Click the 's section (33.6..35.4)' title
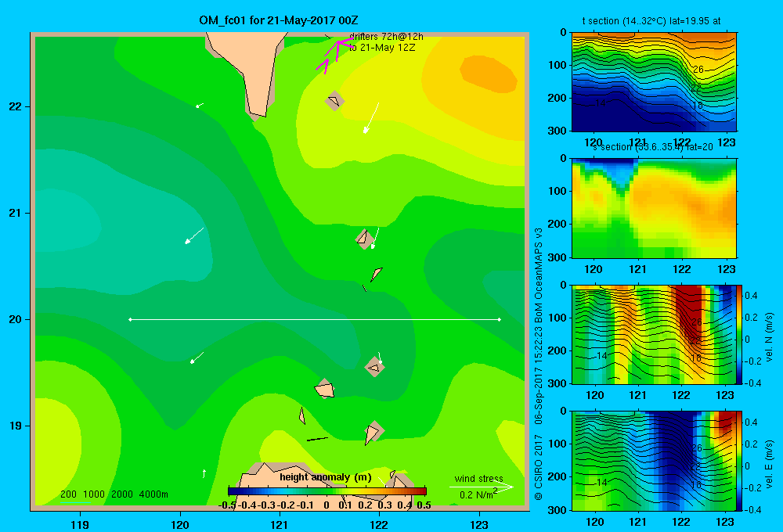The width and height of the screenshot is (783, 532). pos(651,147)
